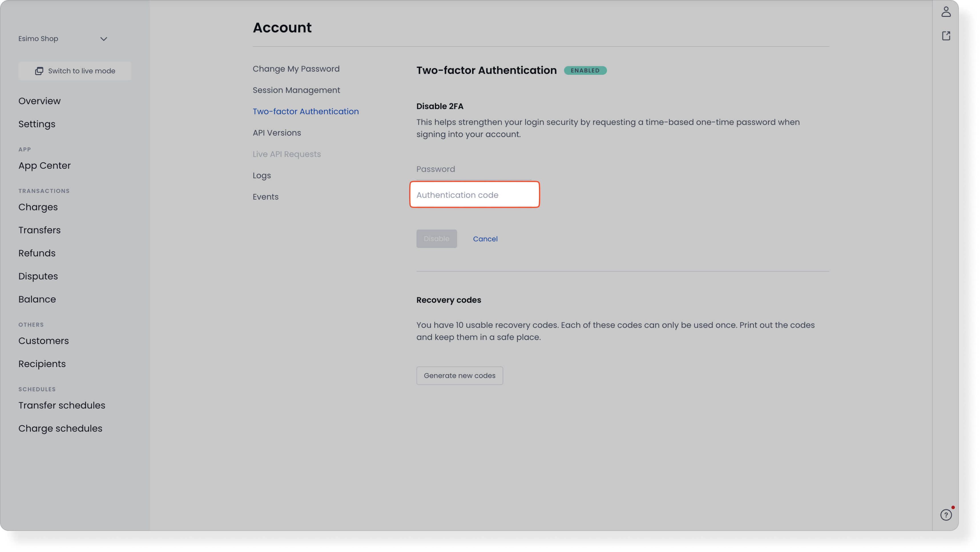The image size is (980, 552).
Task: Open the account profile icon
Action: 946,12
